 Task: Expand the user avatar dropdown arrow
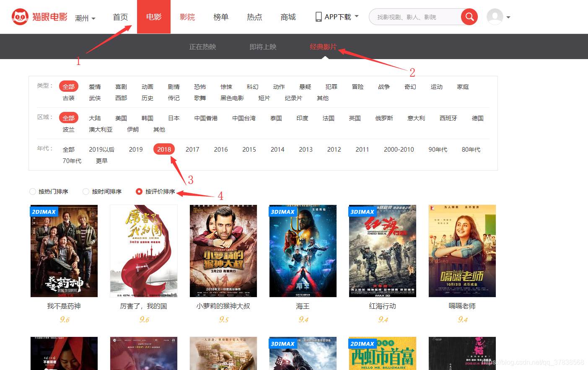click(508, 17)
